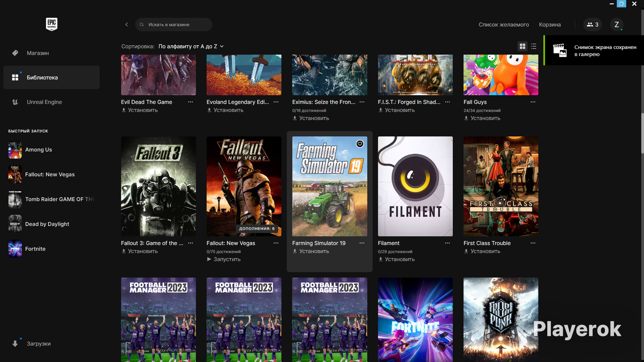
Task: Click the store search field
Action: (173, 25)
